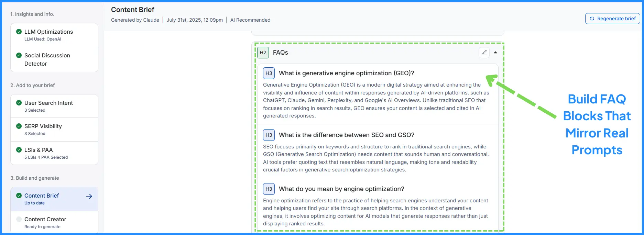This screenshot has width=644, height=235.
Task: Click H3 badge beside SEO and GSO question
Action: [x=269, y=135]
